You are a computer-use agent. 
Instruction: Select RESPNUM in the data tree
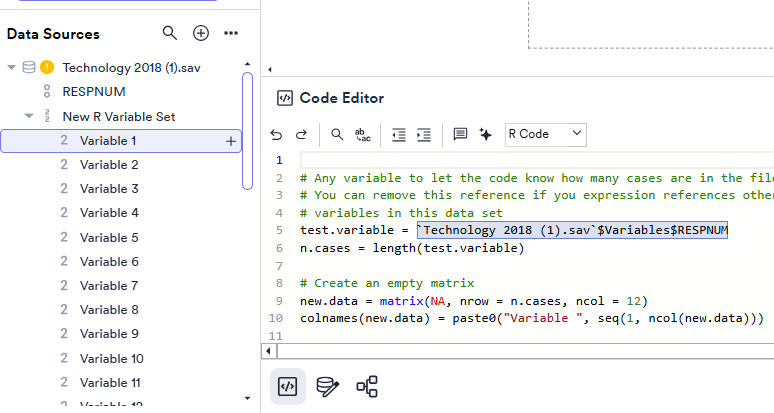[93, 92]
